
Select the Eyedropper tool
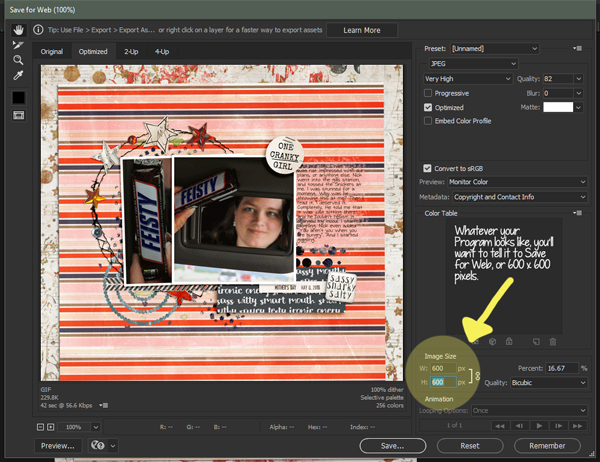click(18, 75)
